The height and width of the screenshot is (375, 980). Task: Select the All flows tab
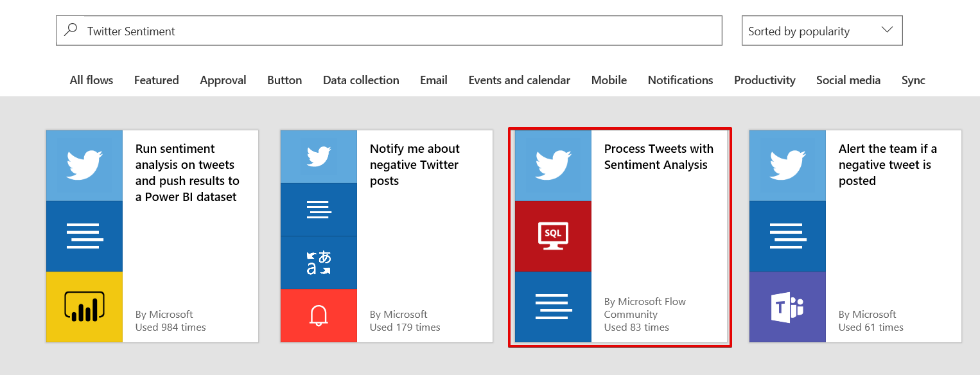[x=91, y=80]
